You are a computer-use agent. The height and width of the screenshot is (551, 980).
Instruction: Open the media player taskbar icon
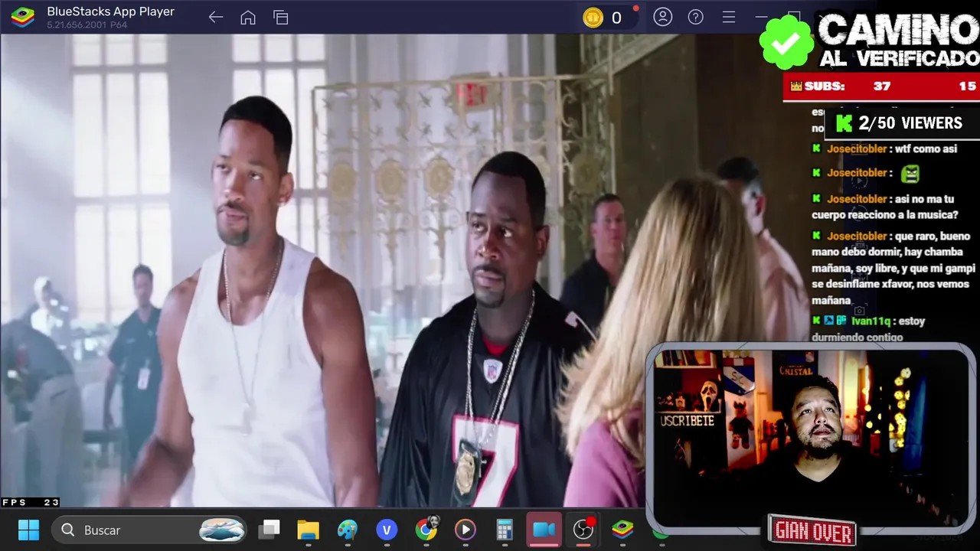(x=465, y=530)
